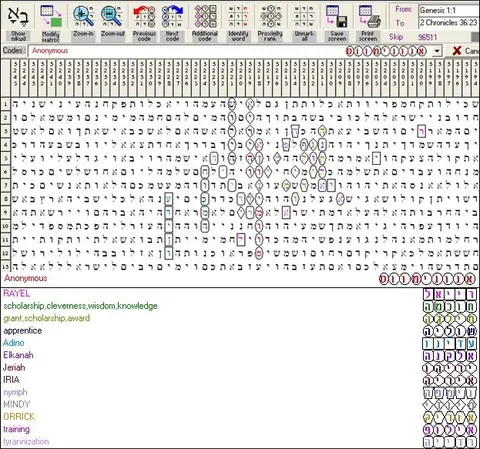This screenshot has width=480, height=449.
Task: Select the MINDY entry
Action: click(17, 404)
